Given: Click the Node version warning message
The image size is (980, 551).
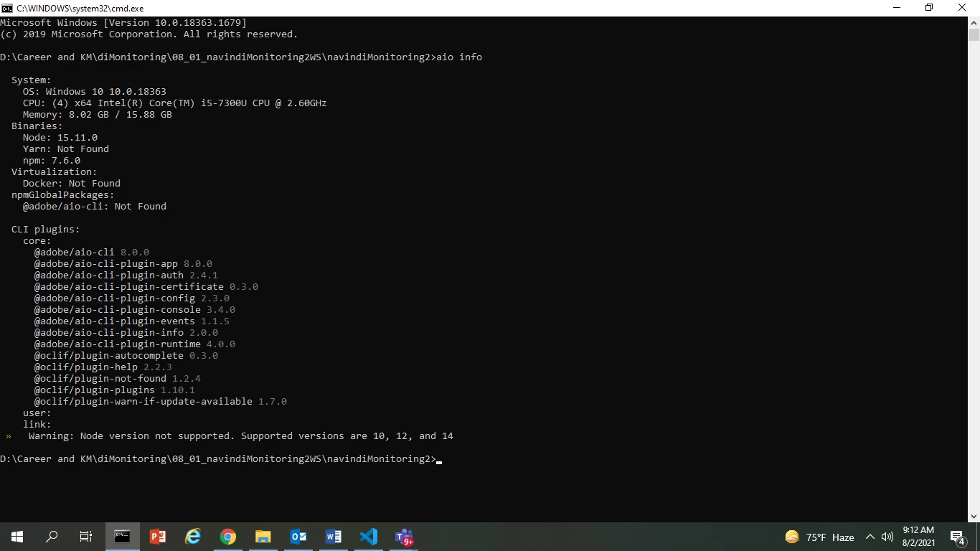Looking at the screenshot, I should coord(241,435).
